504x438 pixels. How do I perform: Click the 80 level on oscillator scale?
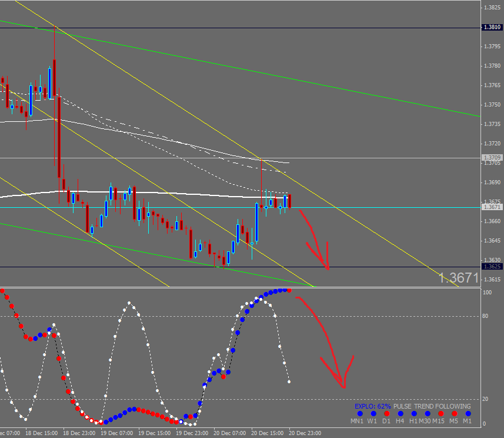485,316
